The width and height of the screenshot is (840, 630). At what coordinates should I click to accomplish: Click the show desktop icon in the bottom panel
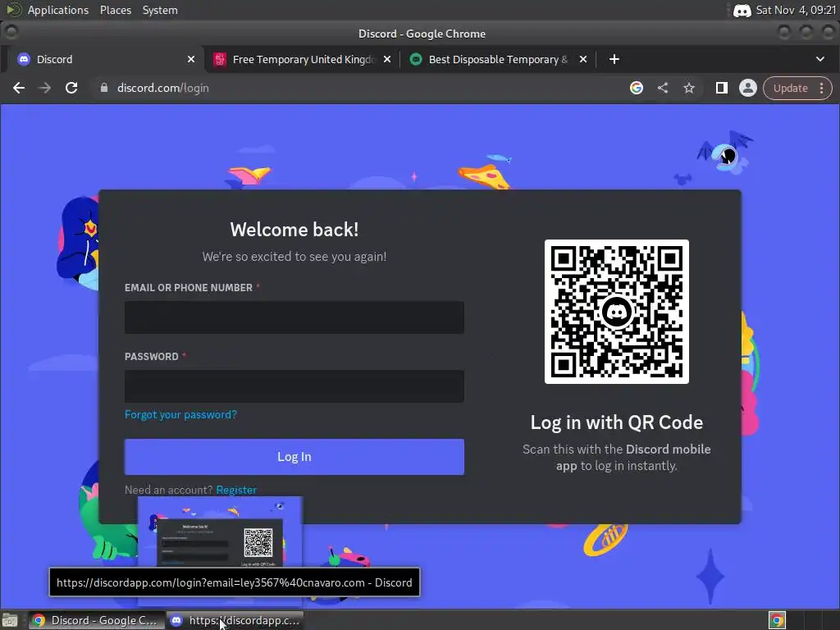click(10, 620)
